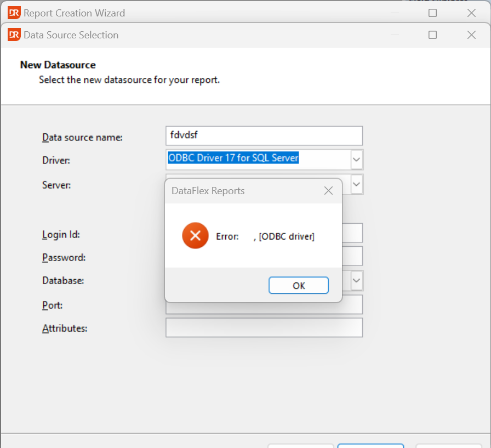Click the 'New Datasource' heading
This screenshot has width=491, height=448.
coord(58,65)
